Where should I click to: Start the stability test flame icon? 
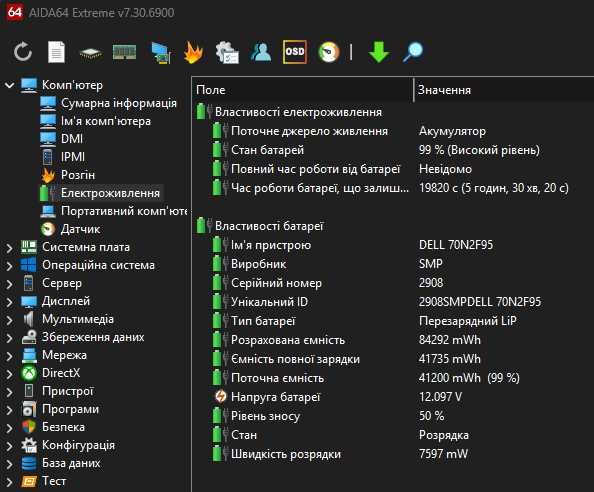point(193,52)
